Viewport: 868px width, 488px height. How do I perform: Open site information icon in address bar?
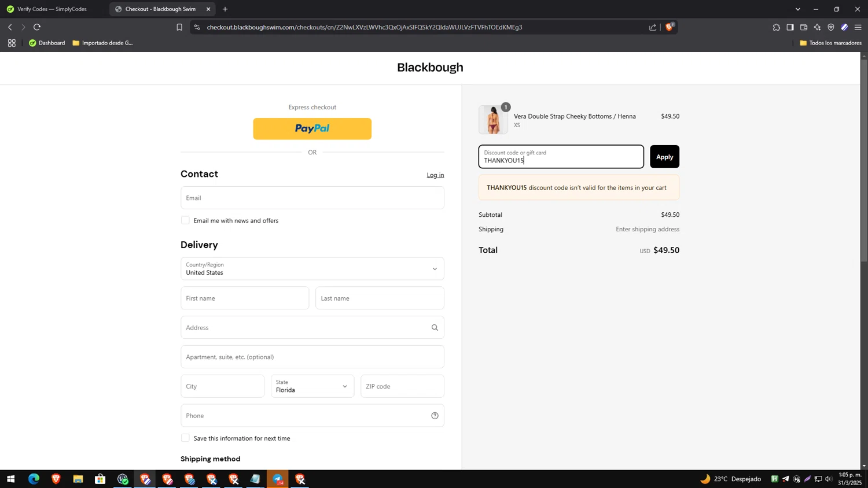pos(197,27)
